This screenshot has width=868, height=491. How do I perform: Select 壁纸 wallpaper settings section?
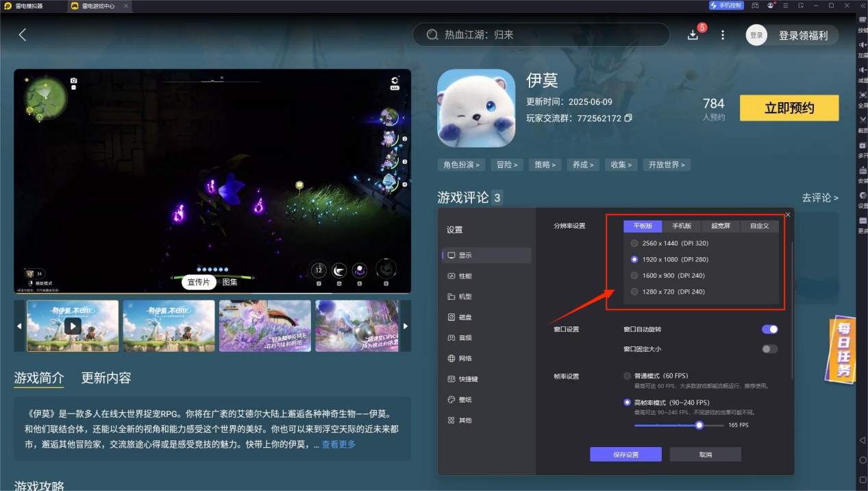pyautogui.click(x=487, y=399)
